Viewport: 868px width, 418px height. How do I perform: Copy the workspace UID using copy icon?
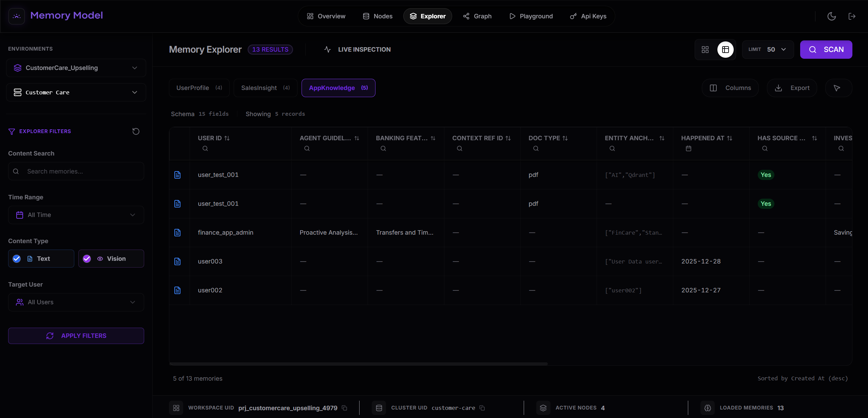tap(345, 408)
